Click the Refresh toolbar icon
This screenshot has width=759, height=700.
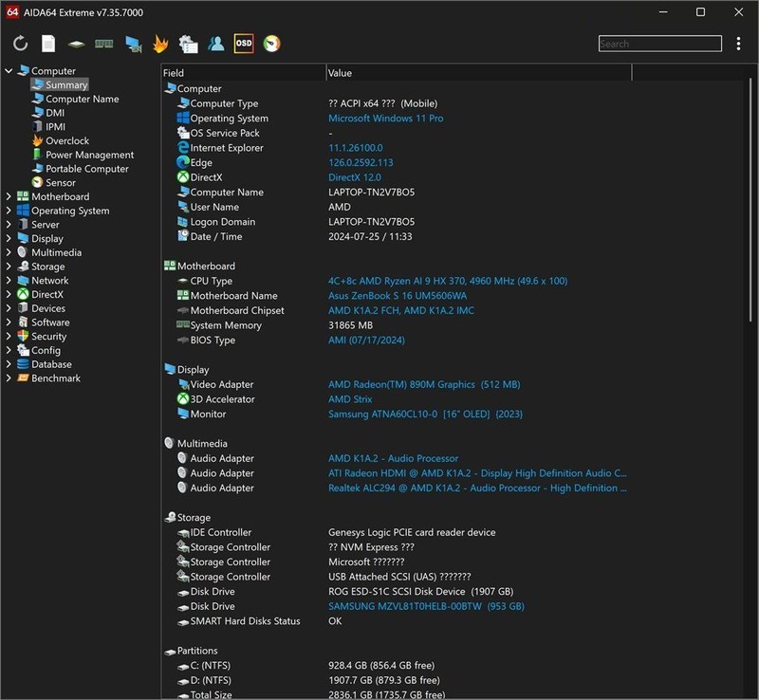tap(21, 44)
